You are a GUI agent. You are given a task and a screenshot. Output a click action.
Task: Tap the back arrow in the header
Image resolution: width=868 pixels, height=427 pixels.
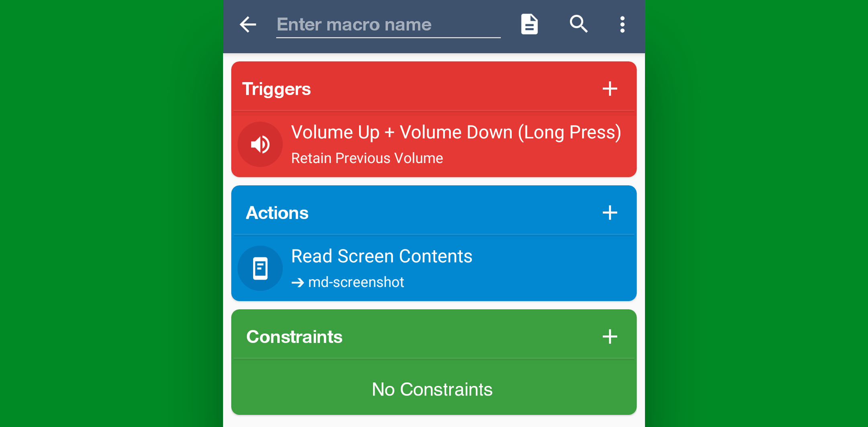coord(248,25)
